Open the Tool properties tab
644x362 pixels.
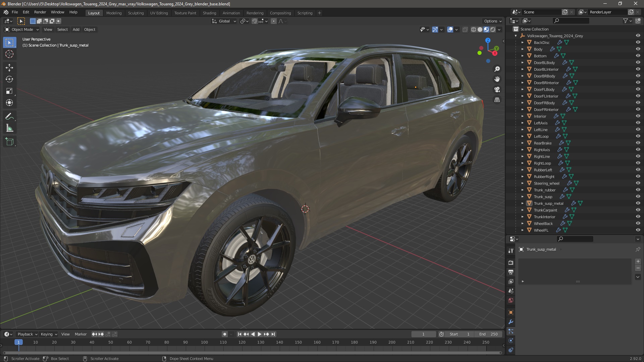(x=511, y=251)
